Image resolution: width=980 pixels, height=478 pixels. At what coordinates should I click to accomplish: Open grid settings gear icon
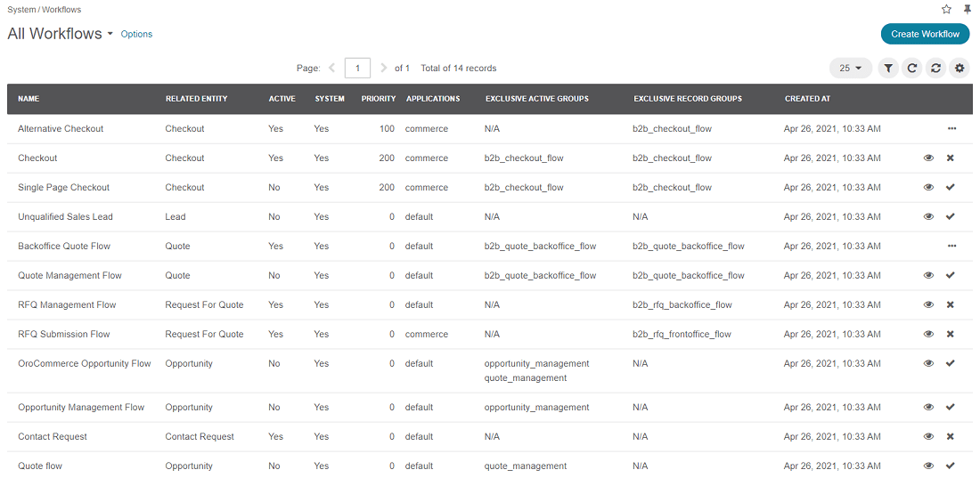click(x=960, y=69)
